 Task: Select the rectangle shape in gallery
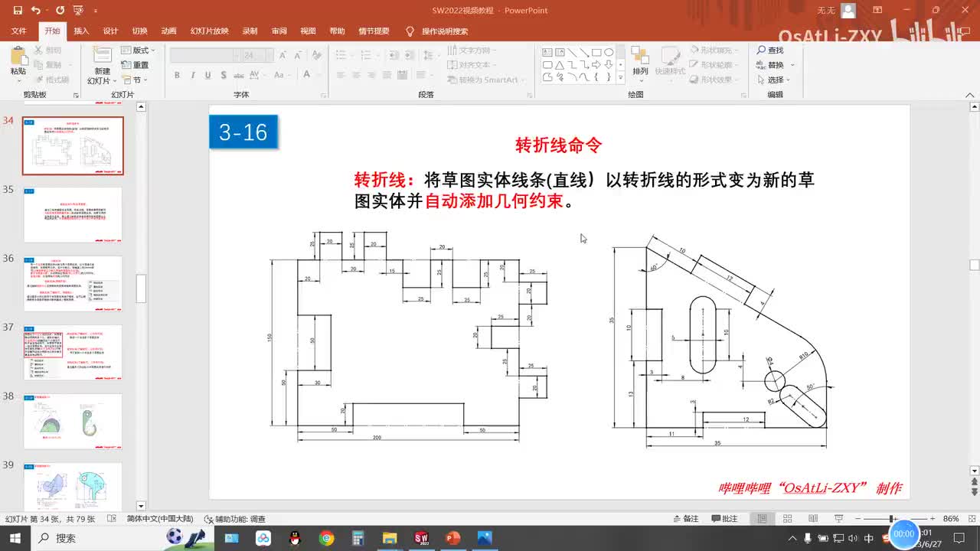(x=596, y=53)
